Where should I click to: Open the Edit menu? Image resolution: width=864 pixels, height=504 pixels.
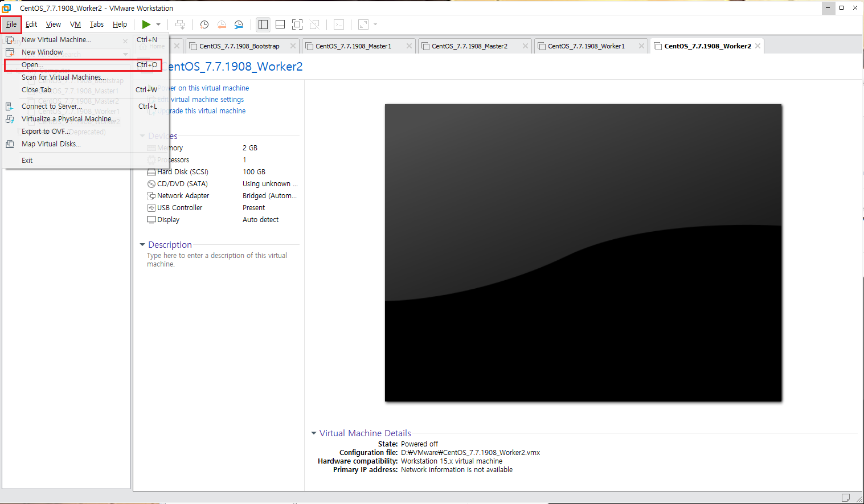(x=31, y=24)
